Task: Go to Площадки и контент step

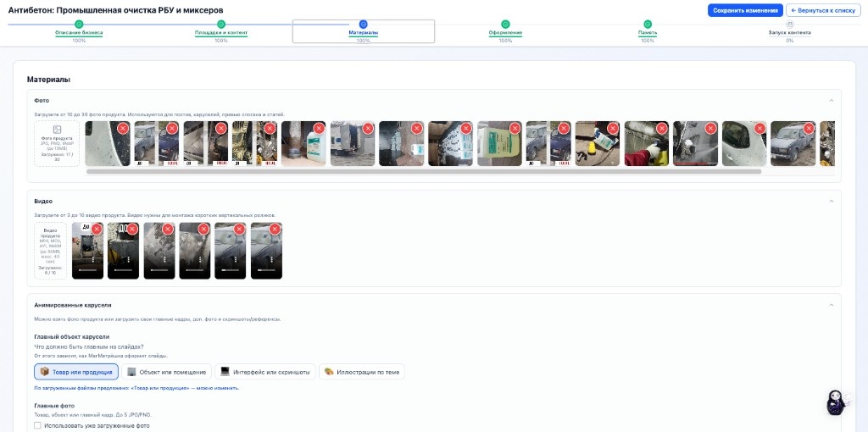Action: (221, 32)
